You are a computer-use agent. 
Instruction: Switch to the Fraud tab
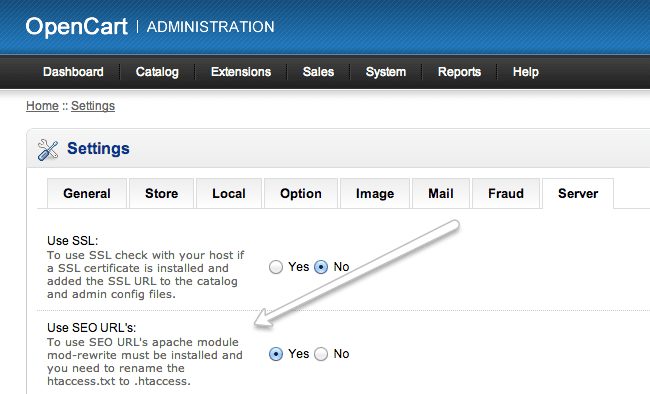[506, 193]
